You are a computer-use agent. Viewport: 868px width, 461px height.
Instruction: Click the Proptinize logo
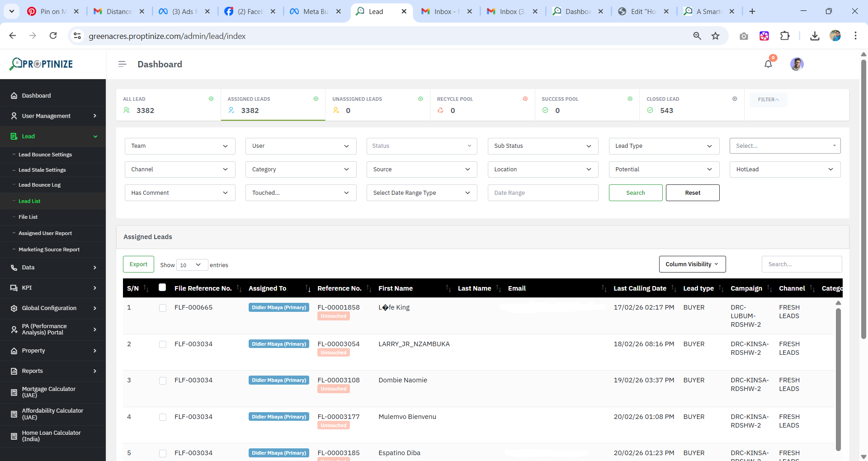[42, 64]
